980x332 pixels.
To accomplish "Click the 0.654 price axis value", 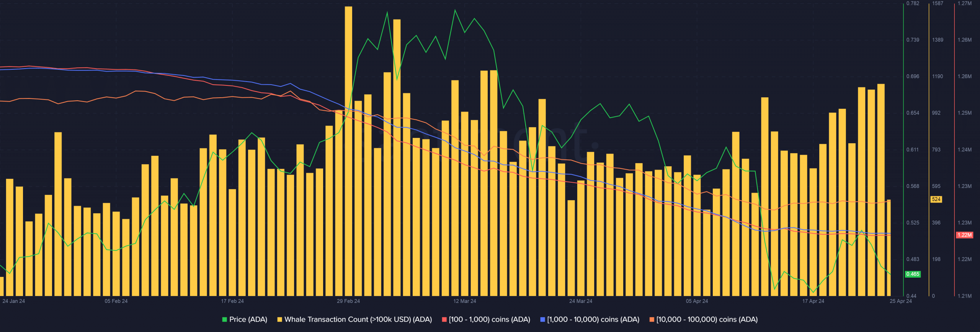I will tap(913, 113).
